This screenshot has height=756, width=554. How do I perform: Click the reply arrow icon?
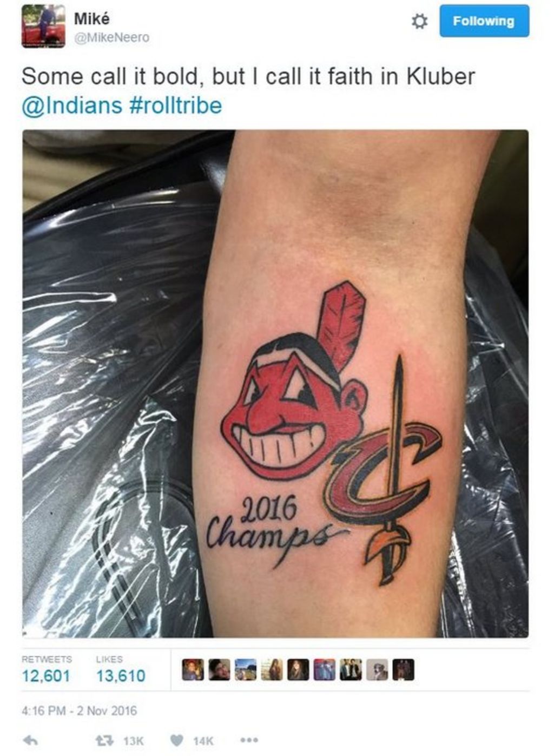[30, 740]
